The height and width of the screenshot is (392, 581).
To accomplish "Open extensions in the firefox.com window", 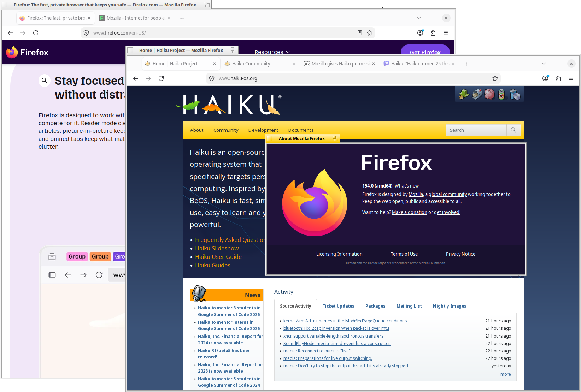I will pos(433,33).
